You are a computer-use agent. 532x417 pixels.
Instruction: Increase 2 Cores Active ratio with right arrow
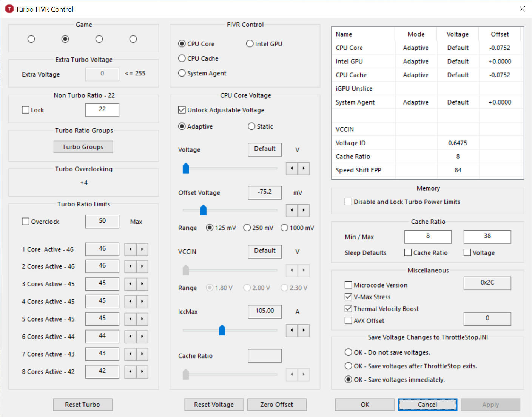[x=142, y=266]
